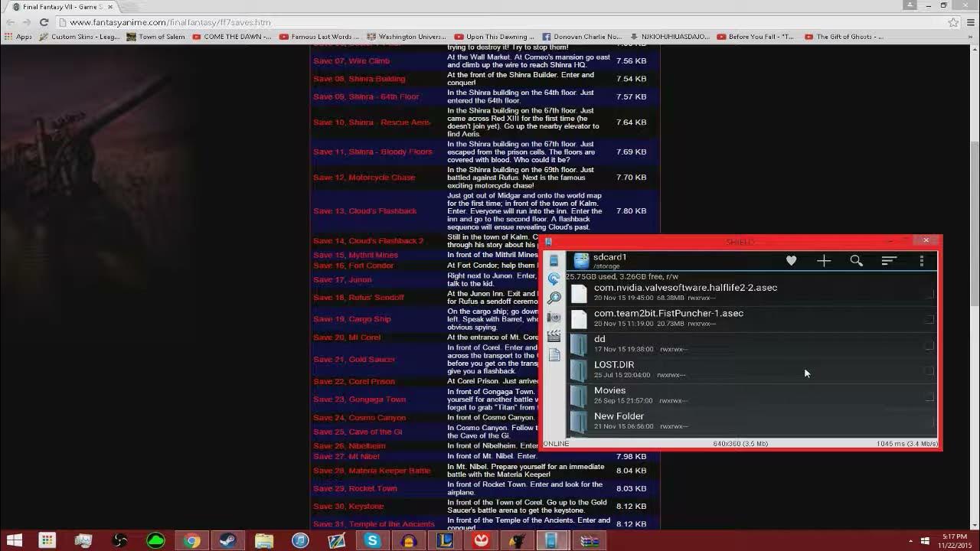Reload page with Chrome refresh button
Screen dimensions: 980x551
(x=44, y=22)
